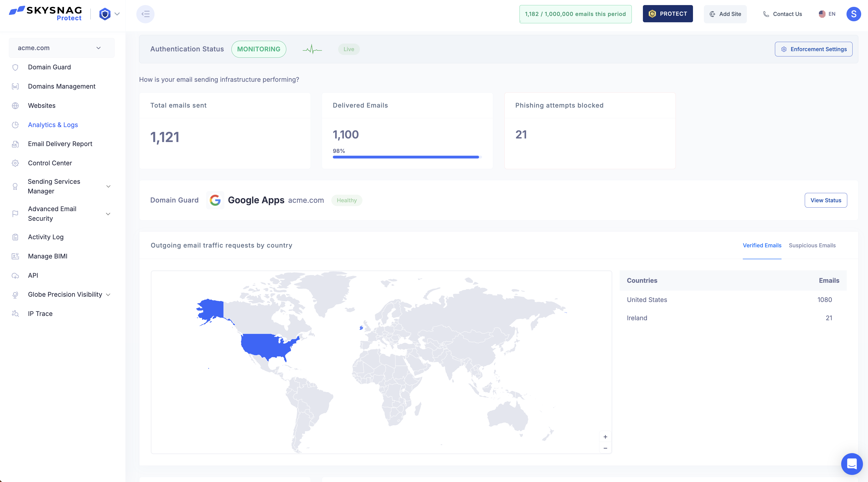Click the IP Trace search icon
This screenshot has width=868, height=482.
point(15,314)
